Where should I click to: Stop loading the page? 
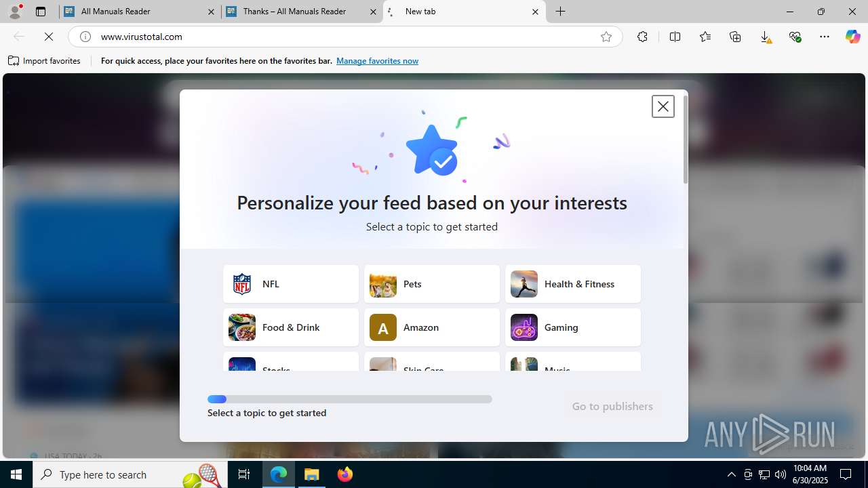pos(49,37)
